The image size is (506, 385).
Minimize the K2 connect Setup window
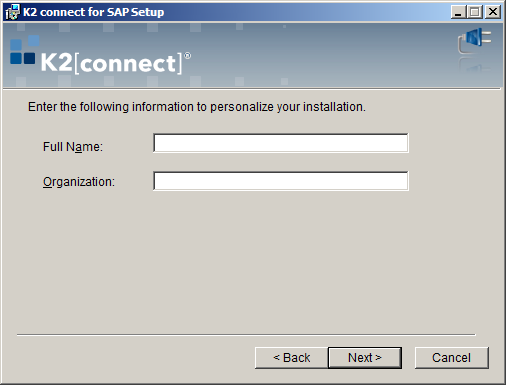pyautogui.click(x=459, y=12)
